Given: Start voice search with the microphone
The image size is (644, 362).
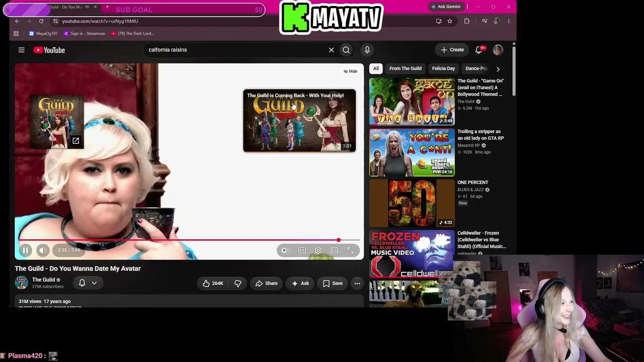Looking at the screenshot, I should pos(367,50).
